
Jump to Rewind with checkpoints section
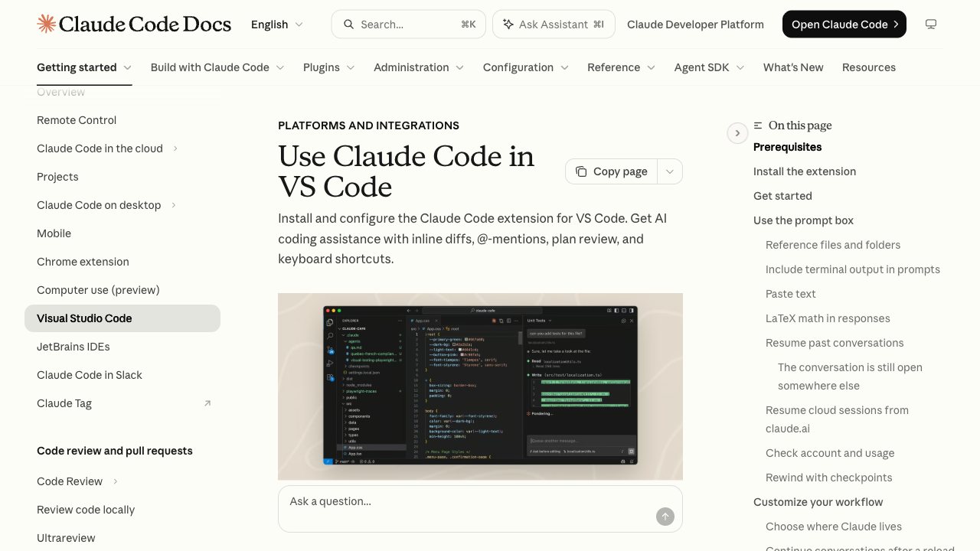pyautogui.click(x=829, y=478)
